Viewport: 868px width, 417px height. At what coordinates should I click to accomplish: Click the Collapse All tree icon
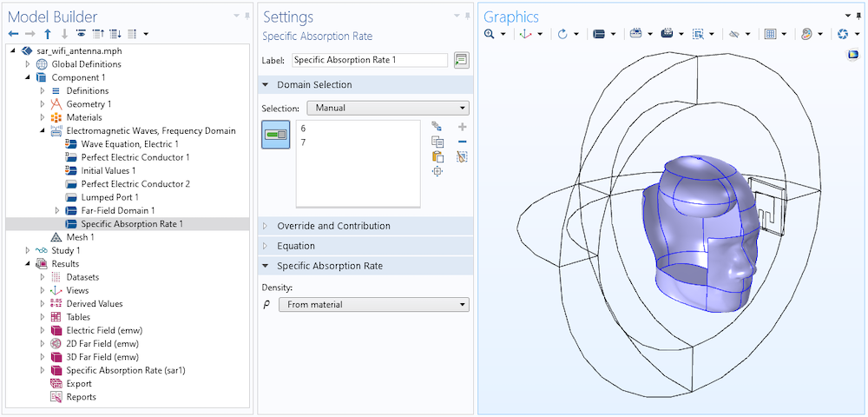pyautogui.click(x=98, y=34)
